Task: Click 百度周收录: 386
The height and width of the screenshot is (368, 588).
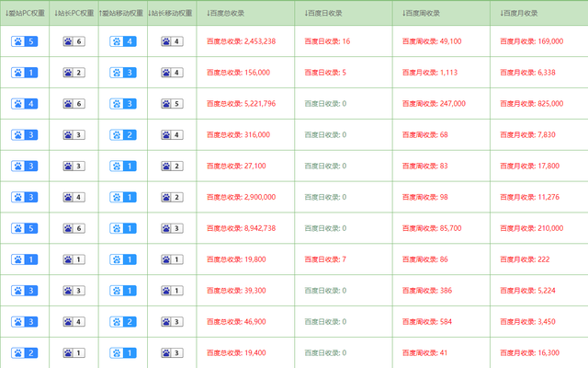Action: pos(427,291)
